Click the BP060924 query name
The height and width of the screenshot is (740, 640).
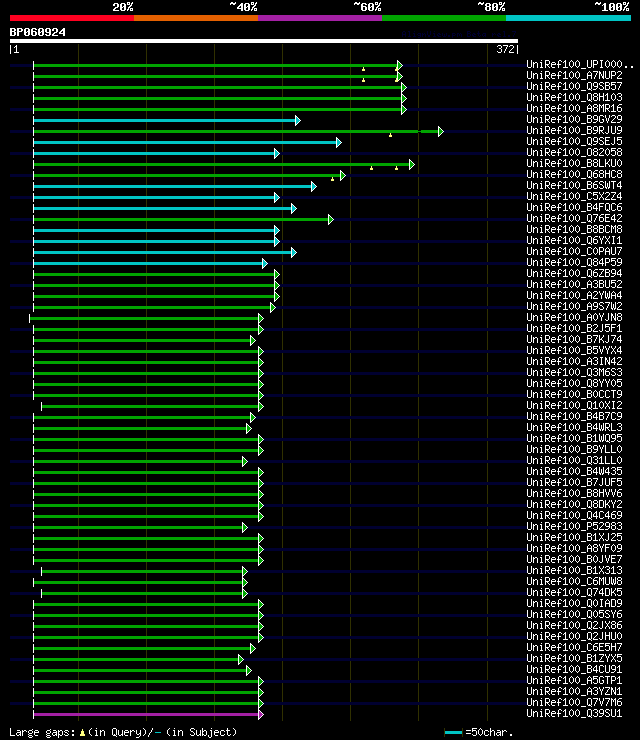[x=38, y=33]
